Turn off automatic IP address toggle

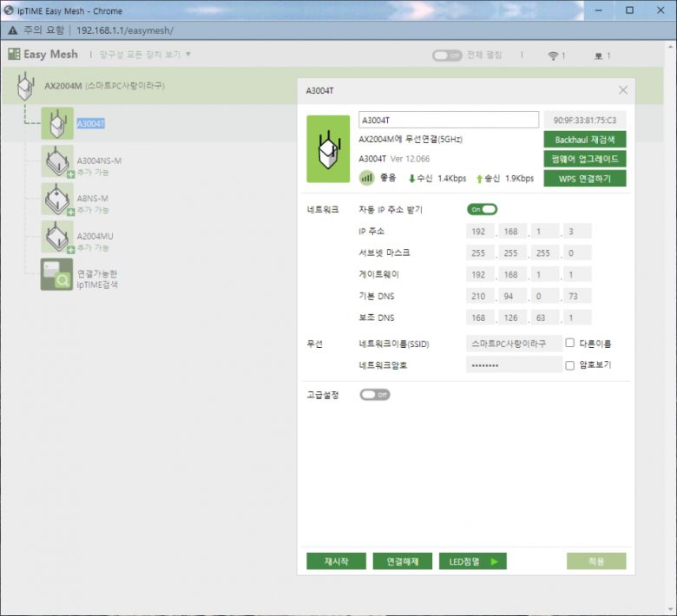pyautogui.click(x=482, y=209)
